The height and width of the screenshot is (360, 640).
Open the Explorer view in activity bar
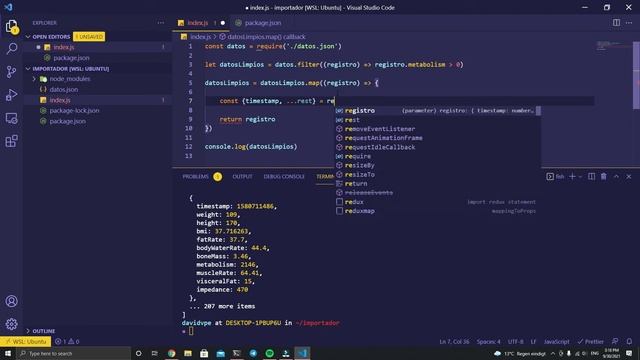(11, 27)
